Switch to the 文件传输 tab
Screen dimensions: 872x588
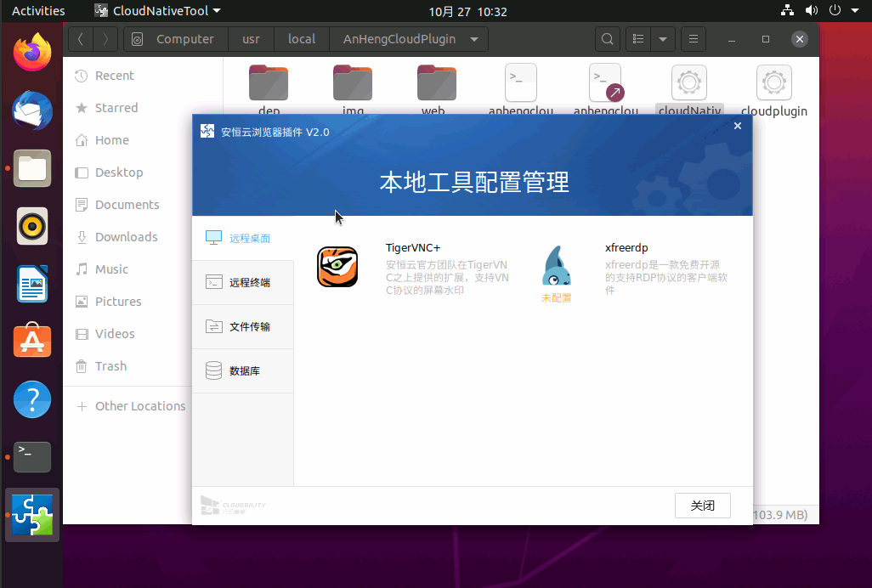coord(243,327)
